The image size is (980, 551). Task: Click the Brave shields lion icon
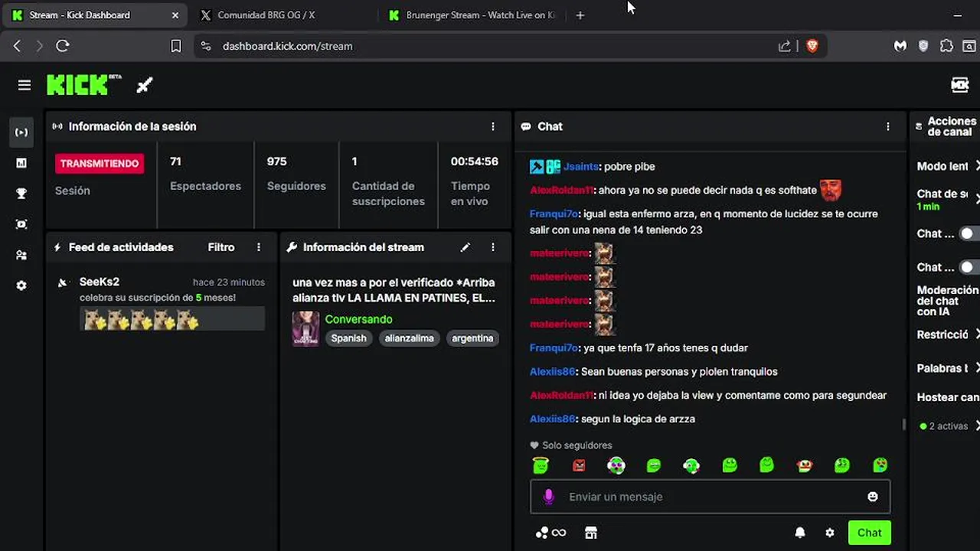tap(812, 46)
